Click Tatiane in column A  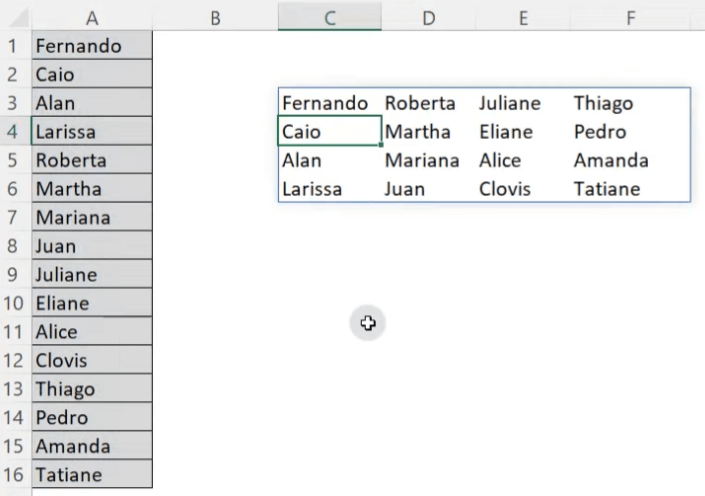coord(92,474)
